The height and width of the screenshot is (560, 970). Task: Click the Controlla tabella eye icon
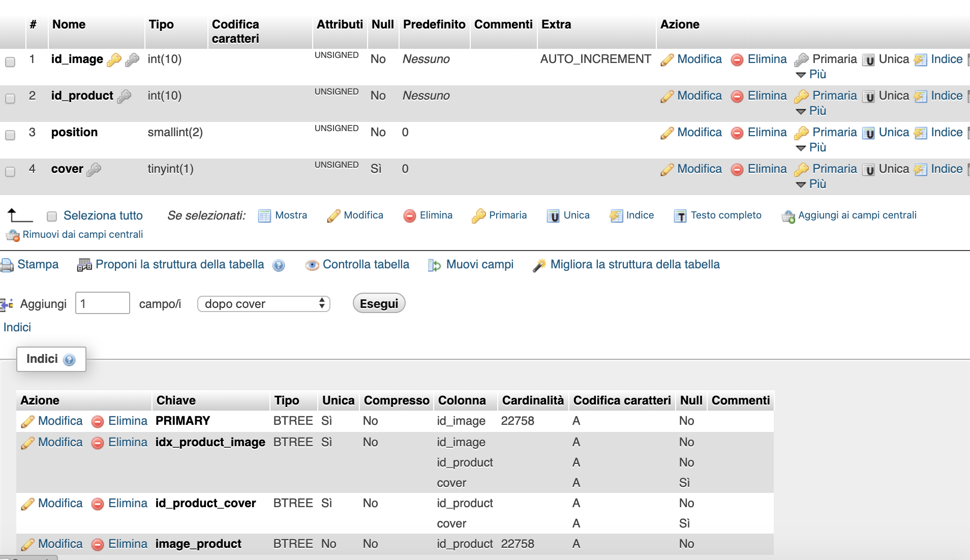(x=312, y=265)
